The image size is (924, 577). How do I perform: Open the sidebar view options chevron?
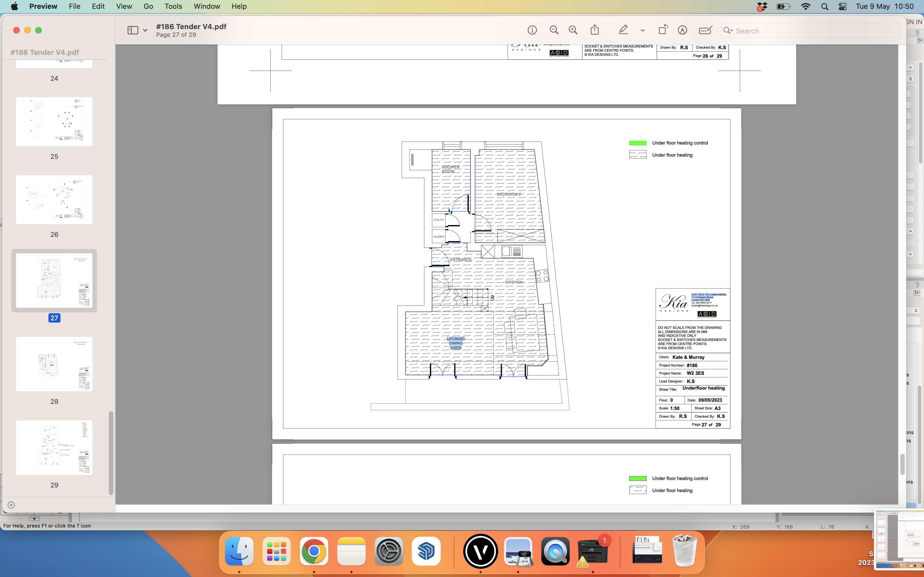(145, 30)
